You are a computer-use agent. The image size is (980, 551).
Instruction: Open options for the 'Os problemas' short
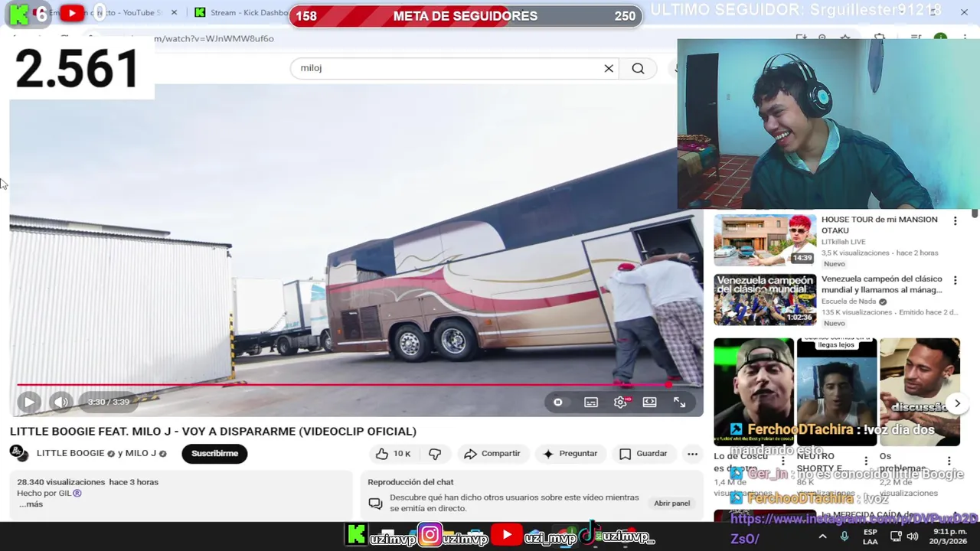pos(949,461)
